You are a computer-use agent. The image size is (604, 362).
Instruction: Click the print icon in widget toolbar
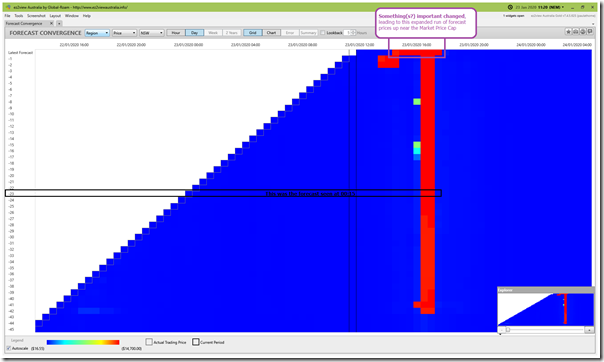pos(575,32)
